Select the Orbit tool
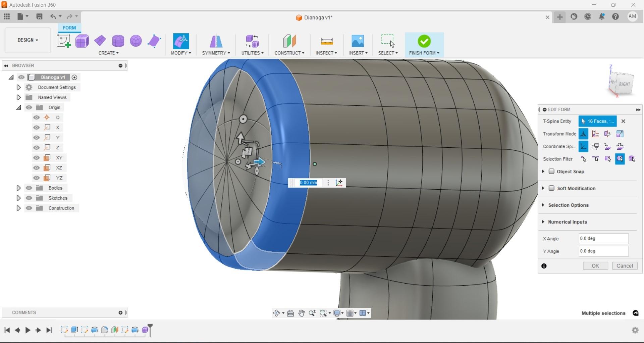This screenshot has height=343, width=644. click(276, 313)
